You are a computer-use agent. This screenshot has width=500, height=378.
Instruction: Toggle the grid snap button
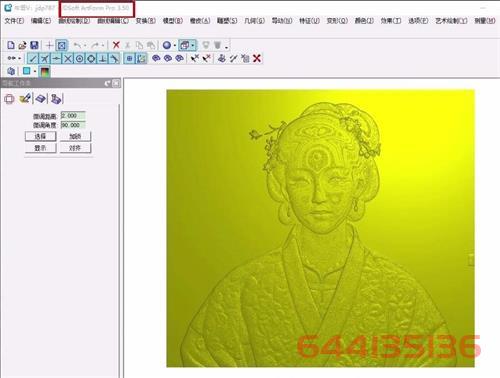129,59
